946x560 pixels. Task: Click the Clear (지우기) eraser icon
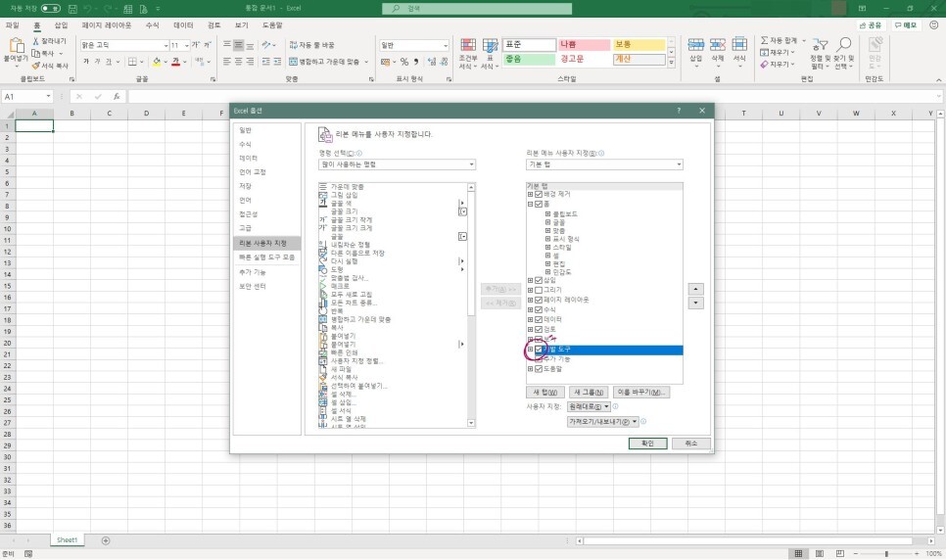(x=765, y=64)
